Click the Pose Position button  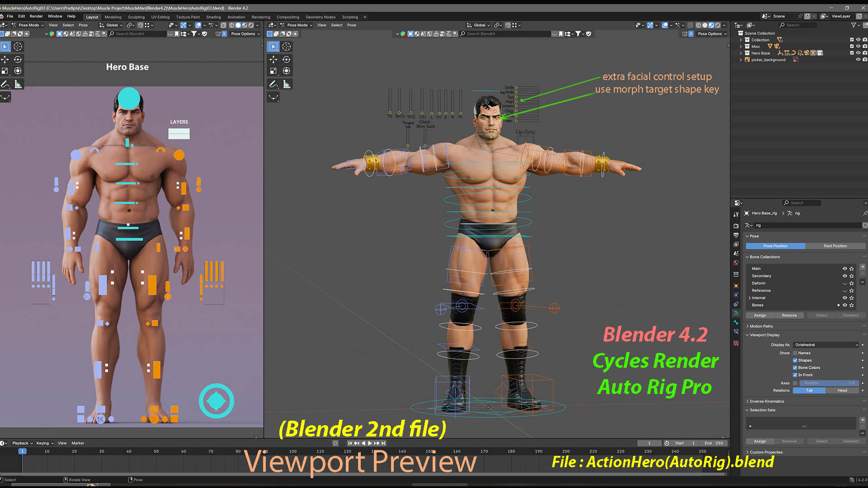(x=775, y=246)
